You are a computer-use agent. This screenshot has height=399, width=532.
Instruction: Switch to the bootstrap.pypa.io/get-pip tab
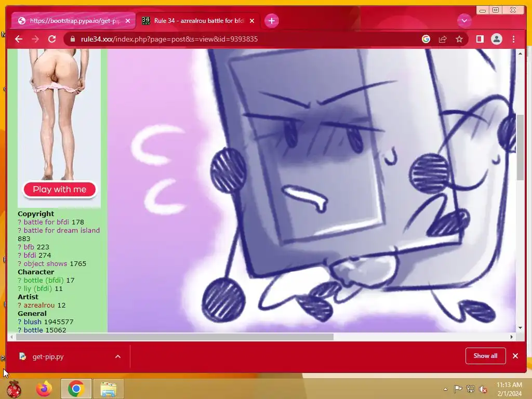(x=74, y=21)
